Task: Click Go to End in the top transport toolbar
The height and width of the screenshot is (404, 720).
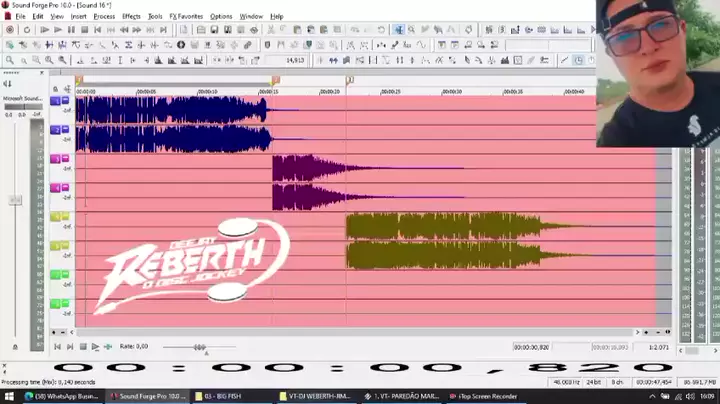Action: pos(163,30)
